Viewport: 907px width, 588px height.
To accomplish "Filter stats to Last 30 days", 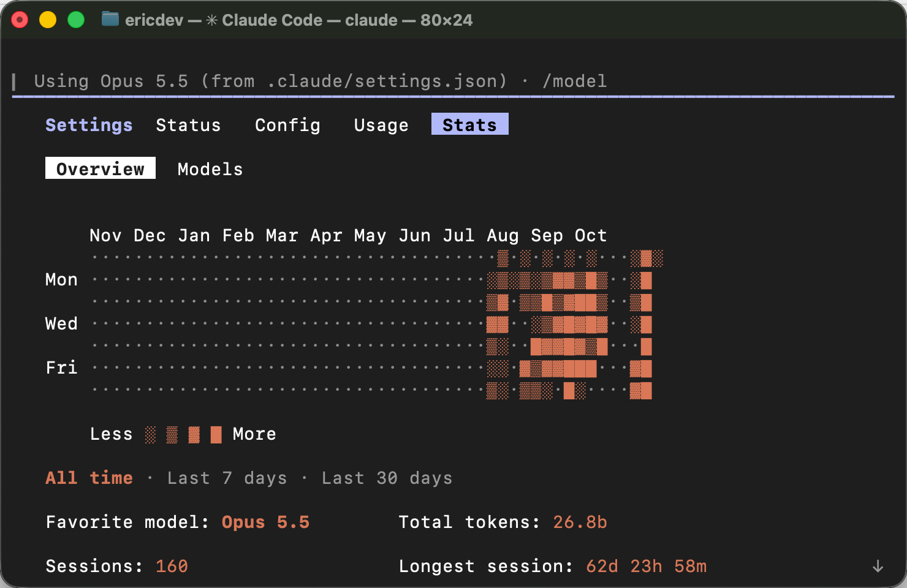I will tap(387, 478).
